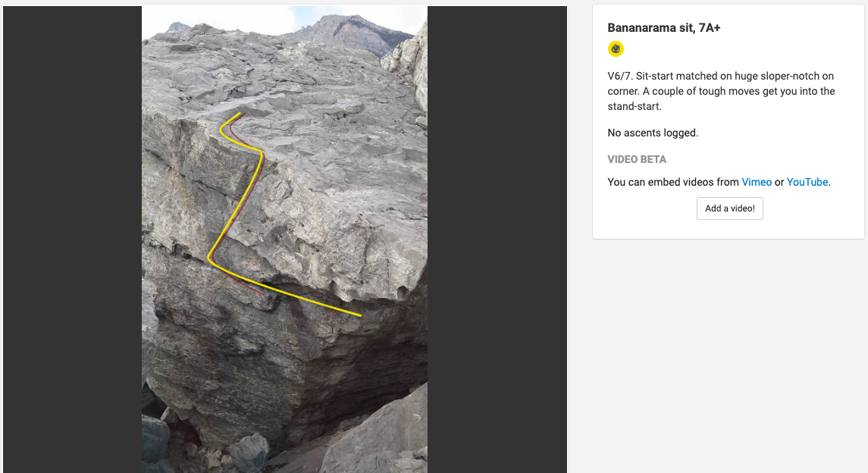868x473 pixels.
Task: Click the yellow line's sharp left bend
Action: 210,257
